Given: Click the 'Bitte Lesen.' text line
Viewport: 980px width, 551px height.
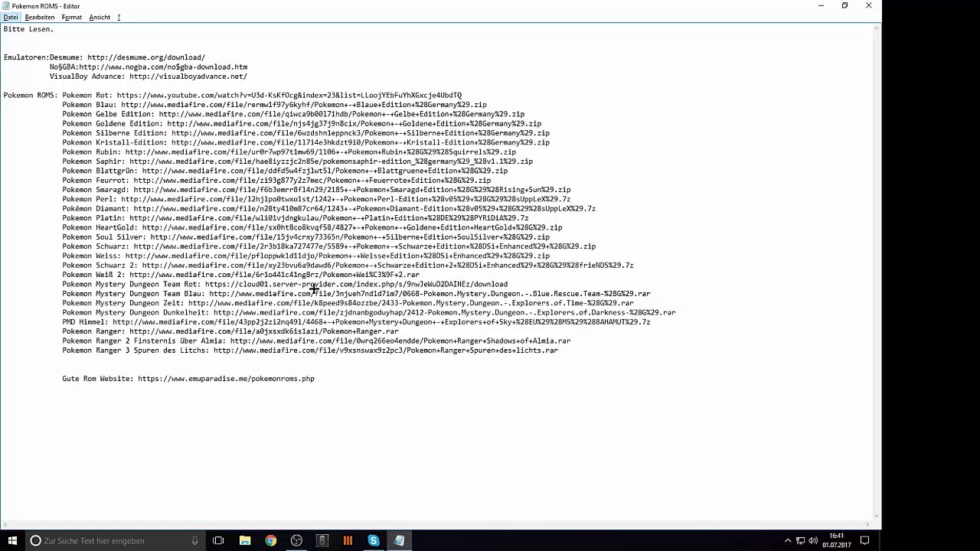Looking at the screenshot, I should coord(28,29).
